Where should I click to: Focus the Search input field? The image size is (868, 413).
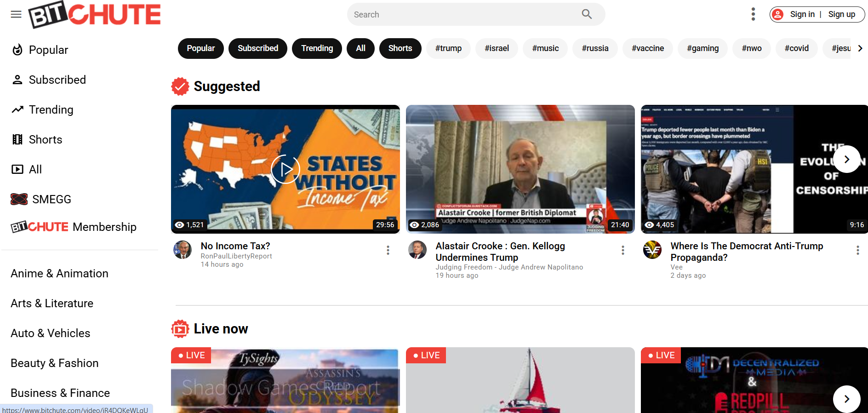[464, 14]
